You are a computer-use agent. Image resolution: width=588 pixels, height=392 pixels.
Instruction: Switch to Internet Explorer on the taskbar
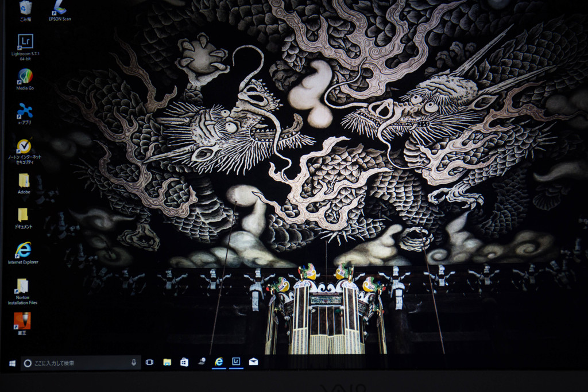[x=219, y=362]
